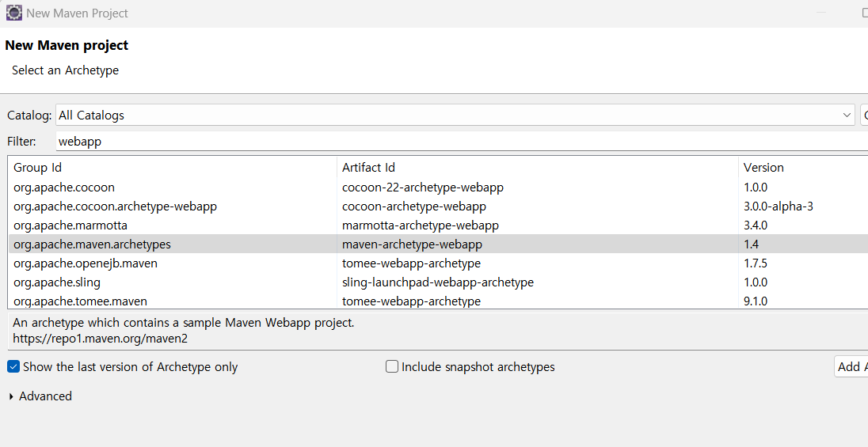Click cocoon-archetype-webapp artifact cell
Image resolution: width=868 pixels, height=447 pixels.
[x=414, y=206]
